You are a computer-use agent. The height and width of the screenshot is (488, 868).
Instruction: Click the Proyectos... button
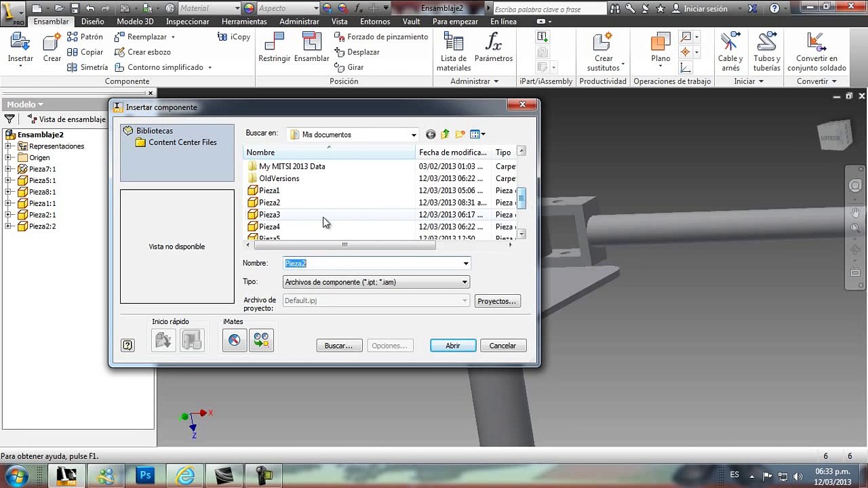click(x=497, y=301)
